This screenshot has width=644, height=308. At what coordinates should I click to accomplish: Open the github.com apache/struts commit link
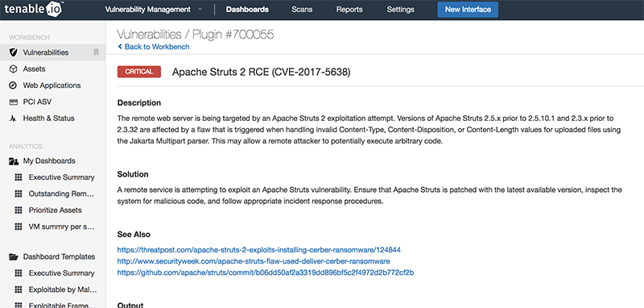pos(266,273)
